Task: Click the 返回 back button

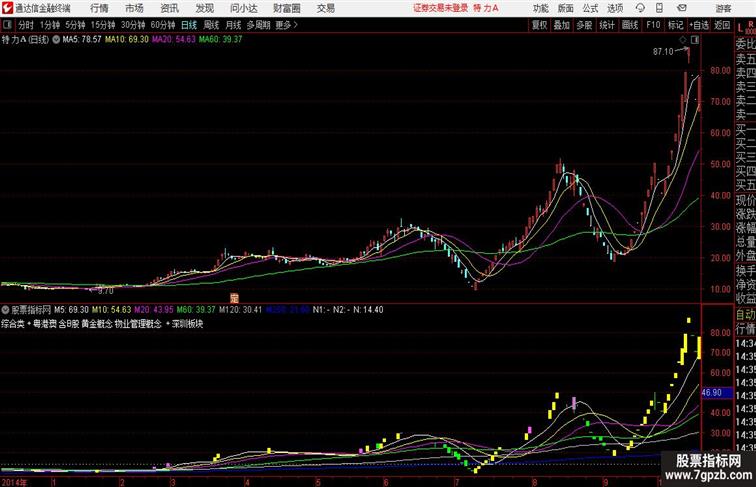Action: 722,25
